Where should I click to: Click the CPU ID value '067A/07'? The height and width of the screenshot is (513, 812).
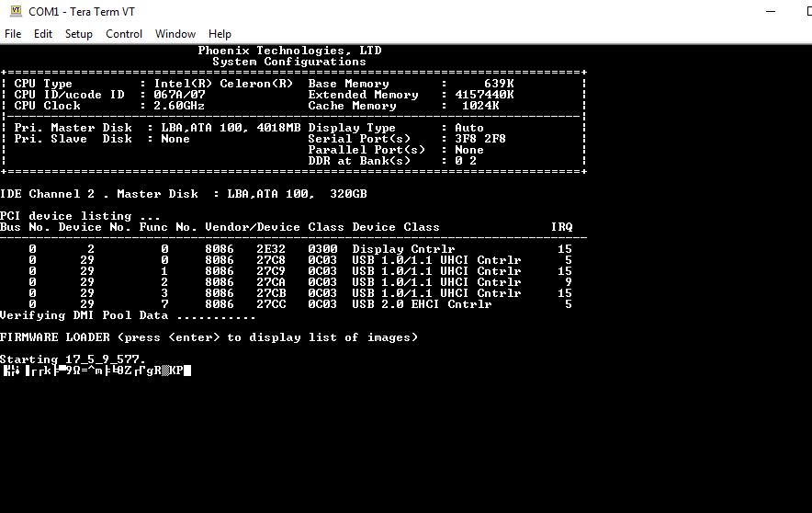pyautogui.click(x=179, y=95)
